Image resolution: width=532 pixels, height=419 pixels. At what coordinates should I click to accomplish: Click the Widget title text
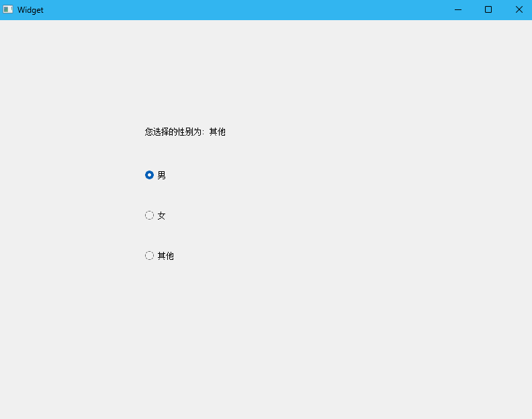30,10
